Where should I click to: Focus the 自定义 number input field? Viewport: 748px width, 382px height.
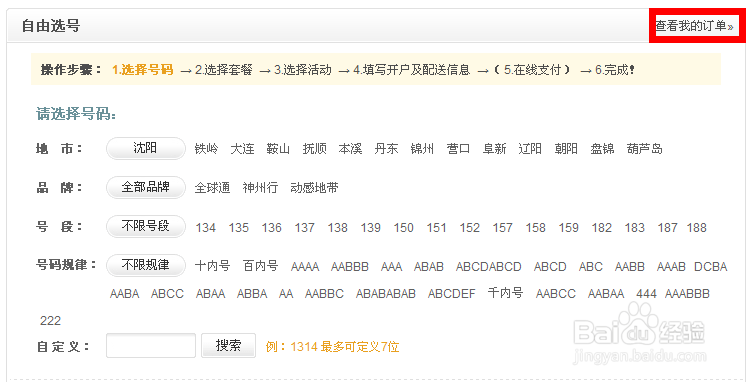click(151, 345)
